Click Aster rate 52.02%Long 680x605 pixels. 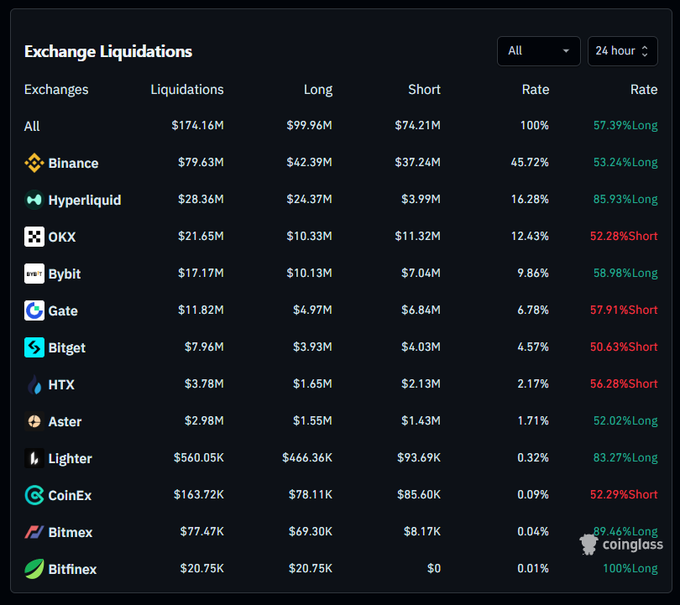coord(625,420)
